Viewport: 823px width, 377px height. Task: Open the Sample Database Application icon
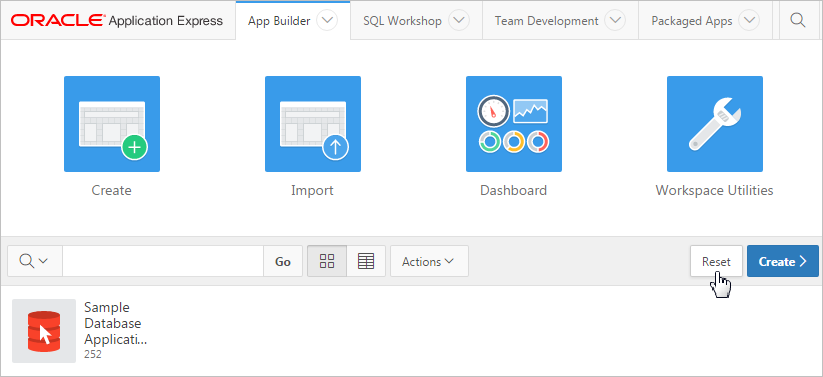(x=44, y=331)
